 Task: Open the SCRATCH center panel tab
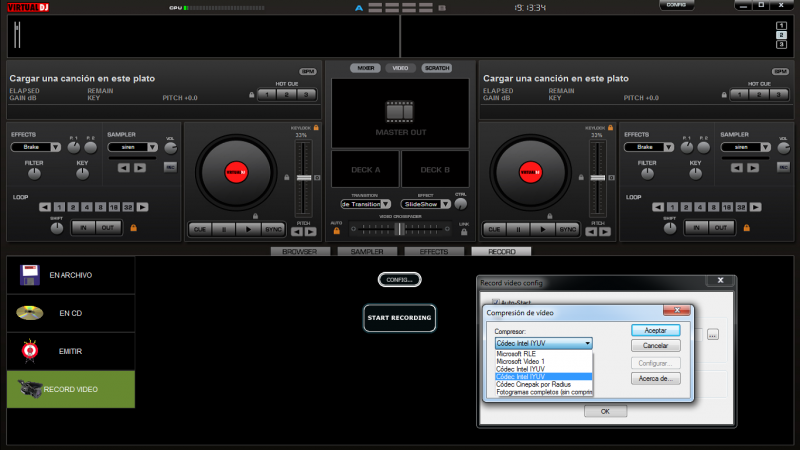[x=437, y=68]
